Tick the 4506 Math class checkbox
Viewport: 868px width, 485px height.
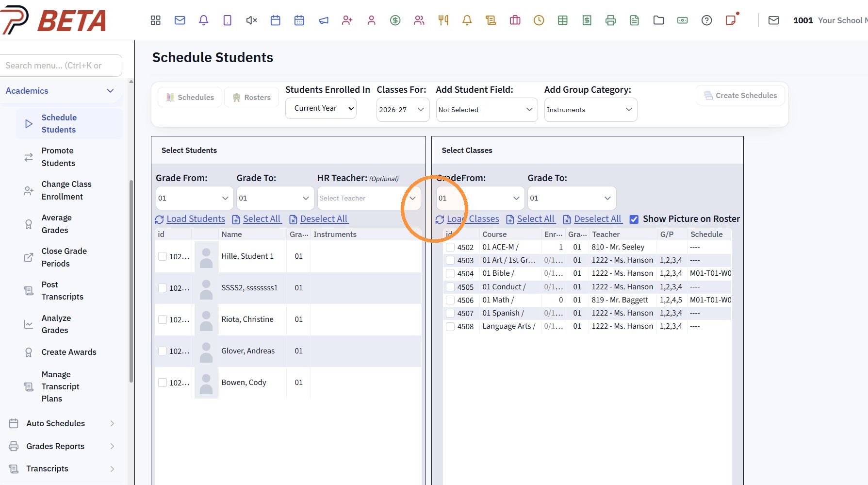pos(450,300)
